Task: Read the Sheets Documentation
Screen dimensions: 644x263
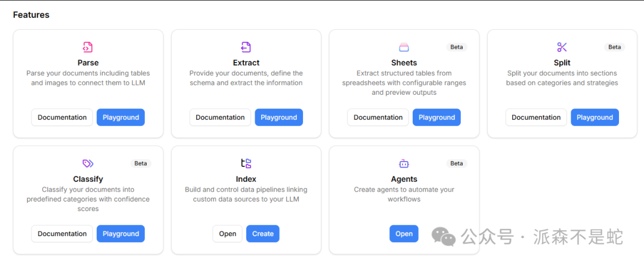Action: pyautogui.click(x=378, y=117)
